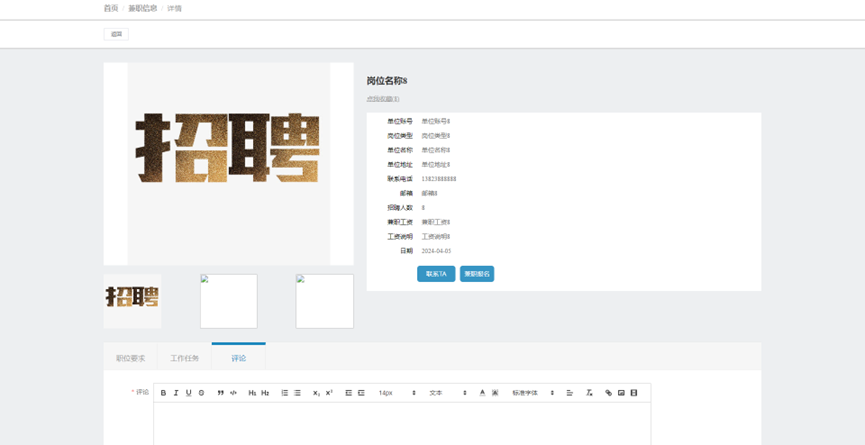Insert a hyperlink in the editor
The width and height of the screenshot is (865, 445).
click(608, 393)
